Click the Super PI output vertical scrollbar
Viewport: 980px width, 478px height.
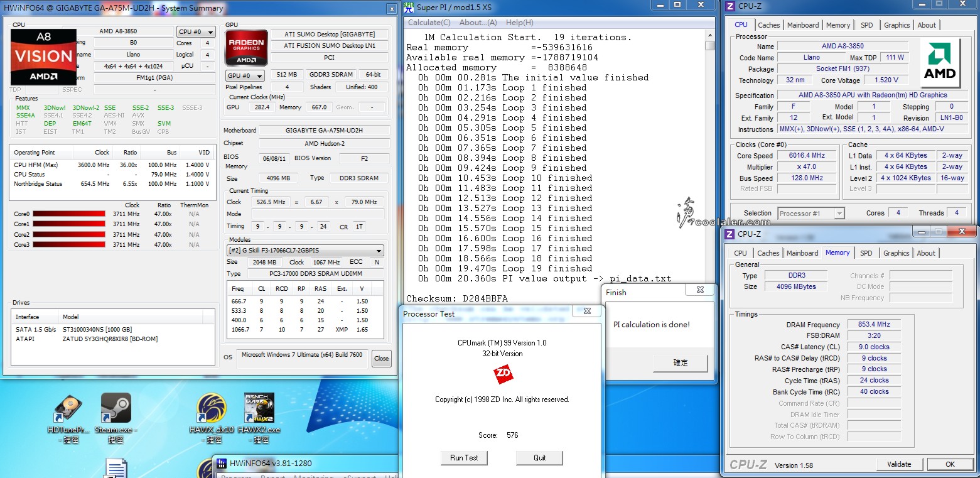[x=710, y=157]
